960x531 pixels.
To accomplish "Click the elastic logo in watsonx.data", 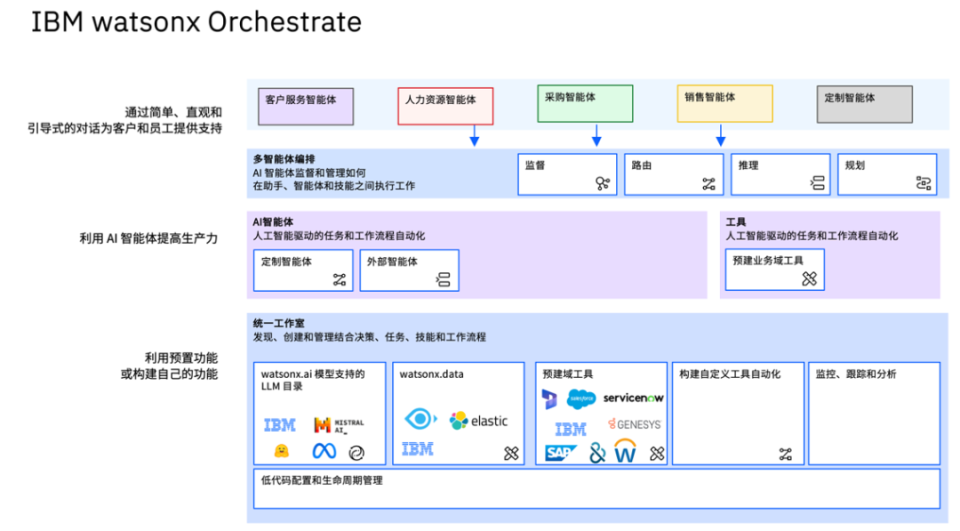I will (479, 421).
